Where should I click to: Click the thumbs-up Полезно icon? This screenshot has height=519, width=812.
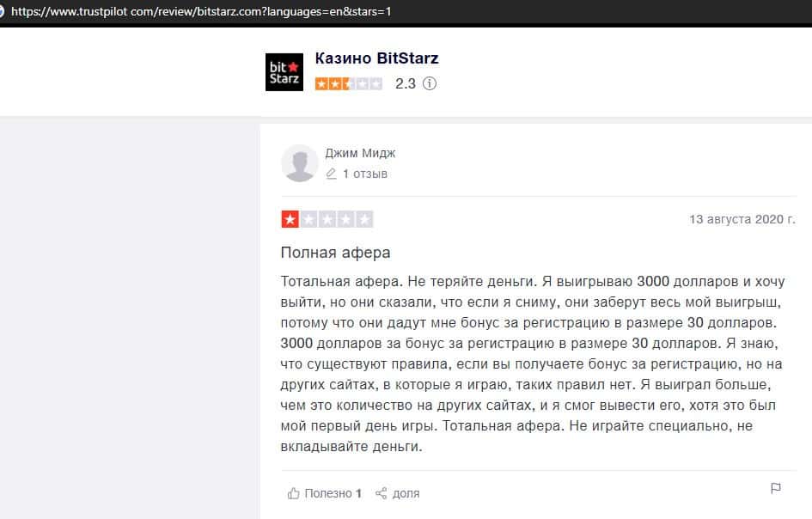click(x=294, y=493)
